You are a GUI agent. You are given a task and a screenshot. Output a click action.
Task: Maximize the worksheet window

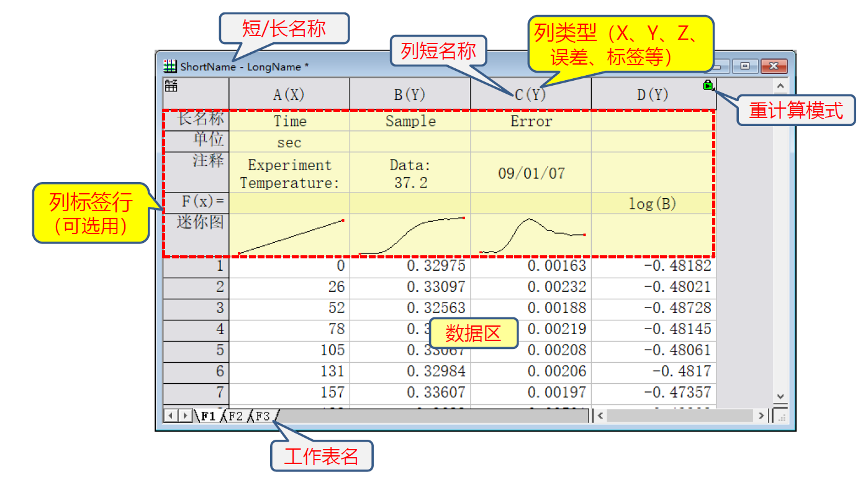click(746, 66)
